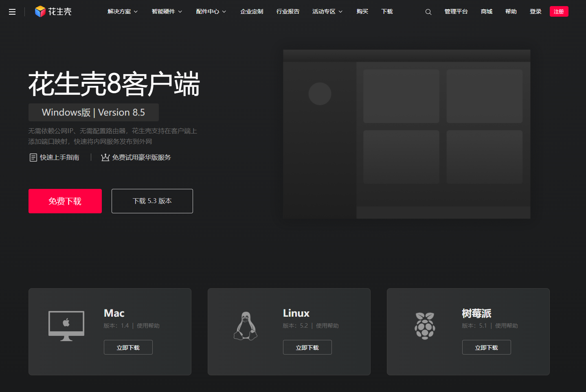Click the crown icon for deluxe trial
The image size is (586, 392).
click(x=105, y=158)
